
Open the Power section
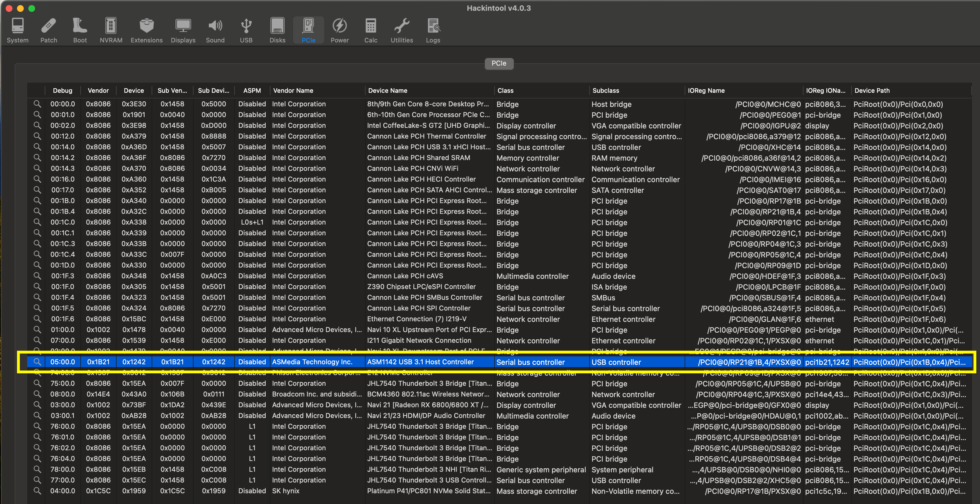click(x=339, y=31)
